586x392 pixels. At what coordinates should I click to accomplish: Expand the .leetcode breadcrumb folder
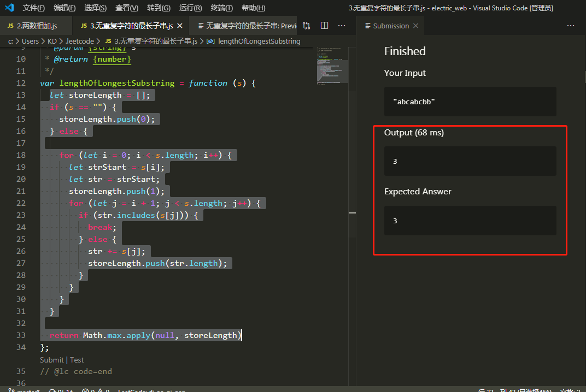[80, 41]
